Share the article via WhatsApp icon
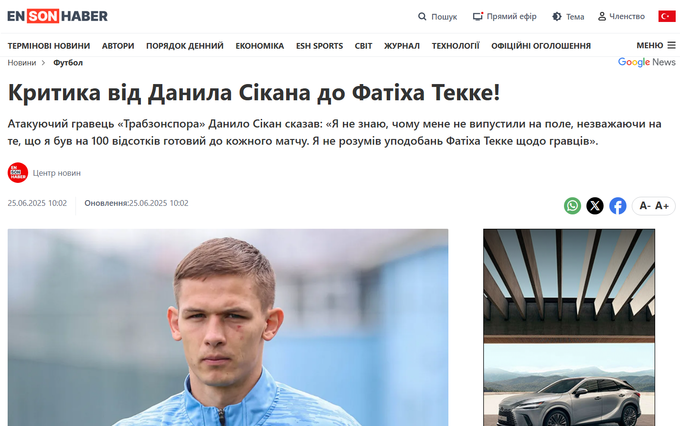This screenshot has width=680, height=426. click(572, 206)
